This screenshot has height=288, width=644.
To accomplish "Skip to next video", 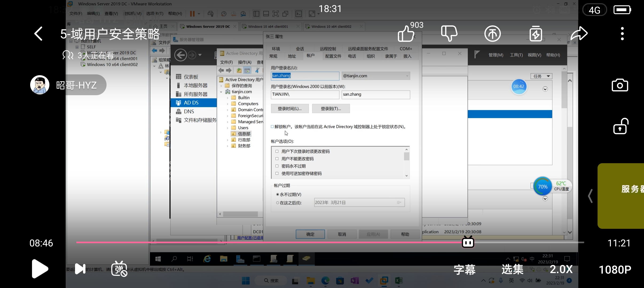I will point(80,269).
